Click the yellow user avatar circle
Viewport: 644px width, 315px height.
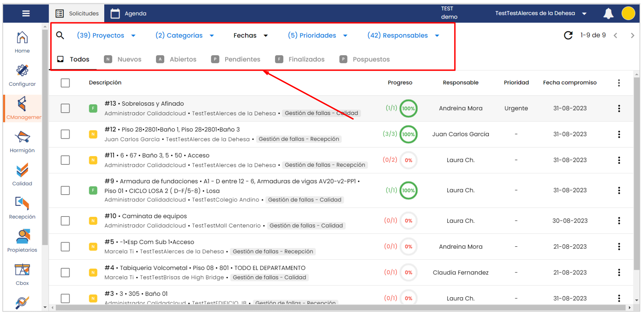(628, 13)
